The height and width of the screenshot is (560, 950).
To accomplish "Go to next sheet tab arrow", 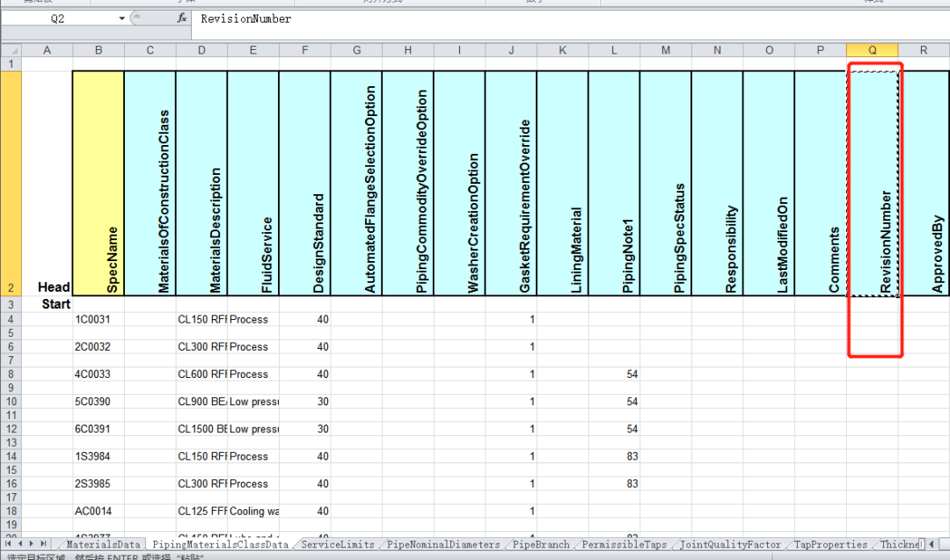I will 31,543.
